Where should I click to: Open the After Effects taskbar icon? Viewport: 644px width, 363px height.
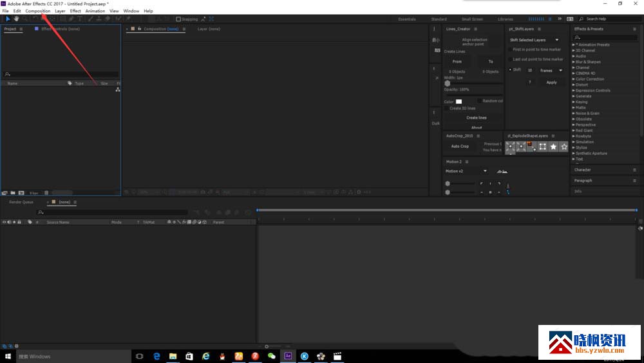tap(288, 356)
